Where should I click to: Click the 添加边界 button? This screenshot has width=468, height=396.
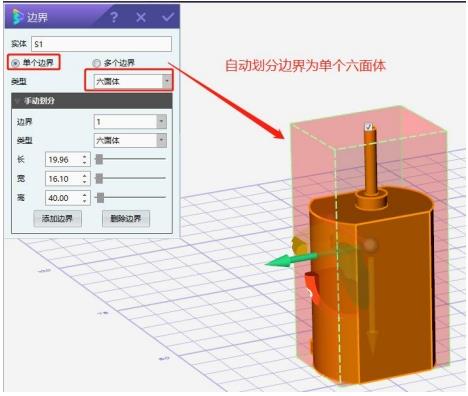(x=57, y=219)
